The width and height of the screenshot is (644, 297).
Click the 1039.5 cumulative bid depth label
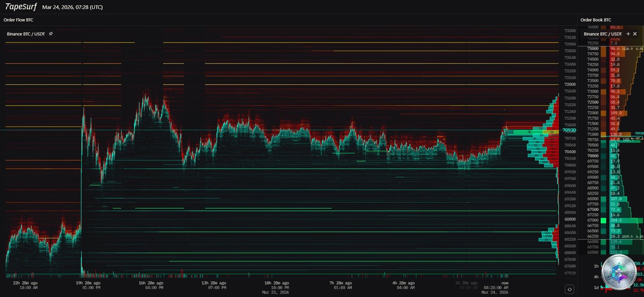627,237
